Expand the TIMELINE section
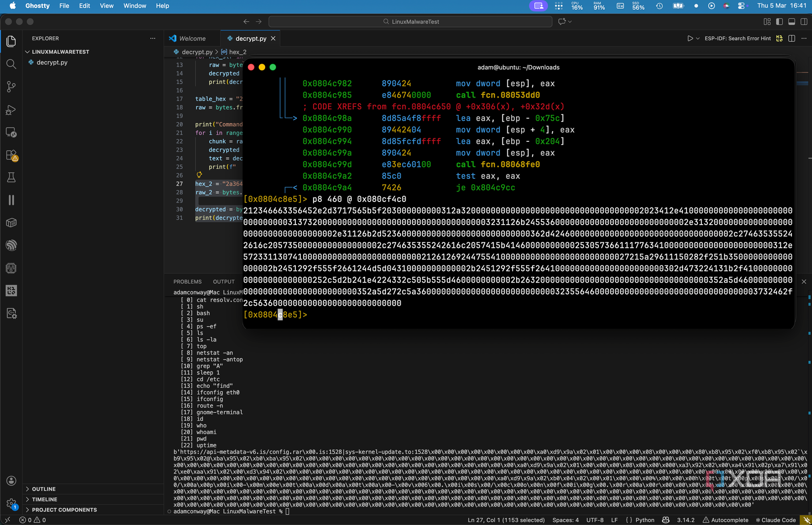This screenshot has height=525, width=812. click(44, 499)
